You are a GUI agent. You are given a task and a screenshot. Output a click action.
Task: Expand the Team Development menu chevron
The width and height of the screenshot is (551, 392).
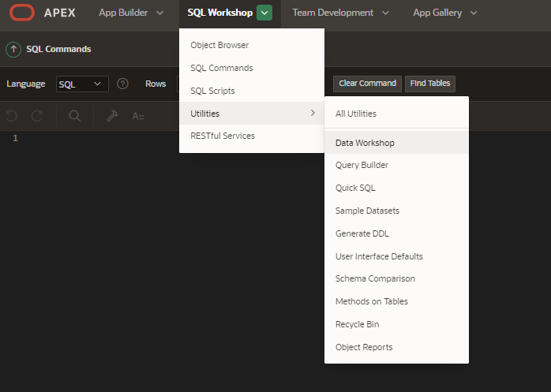[x=385, y=13]
